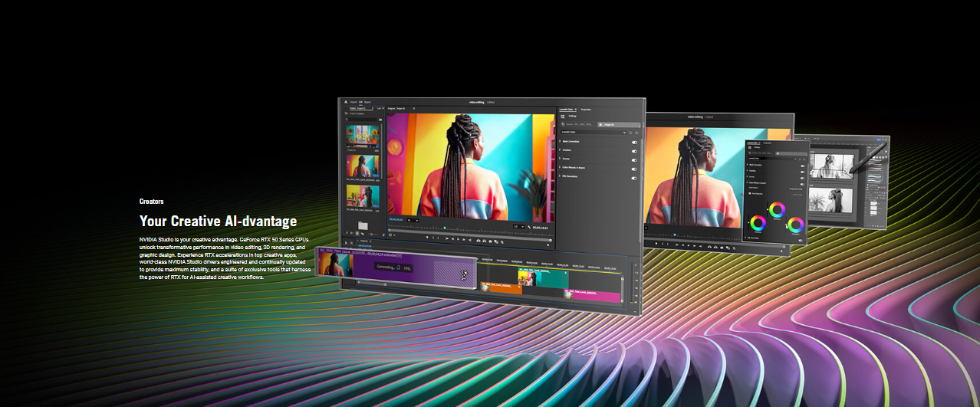Select the pink clip on the timeline
The image size is (980, 407).
tap(593, 296)
